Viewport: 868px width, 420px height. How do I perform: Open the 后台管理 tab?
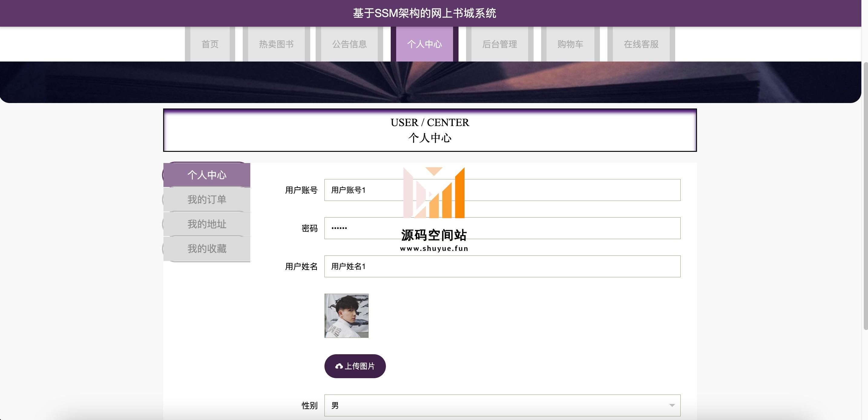[499, 44]
